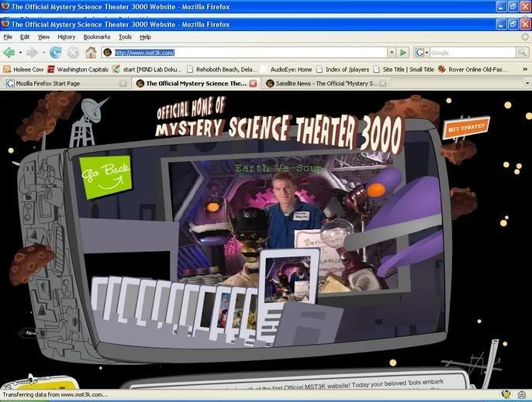Open the Back button history dropdown arrow
Viewport: 532px width, 402px height.
(20, 53)
